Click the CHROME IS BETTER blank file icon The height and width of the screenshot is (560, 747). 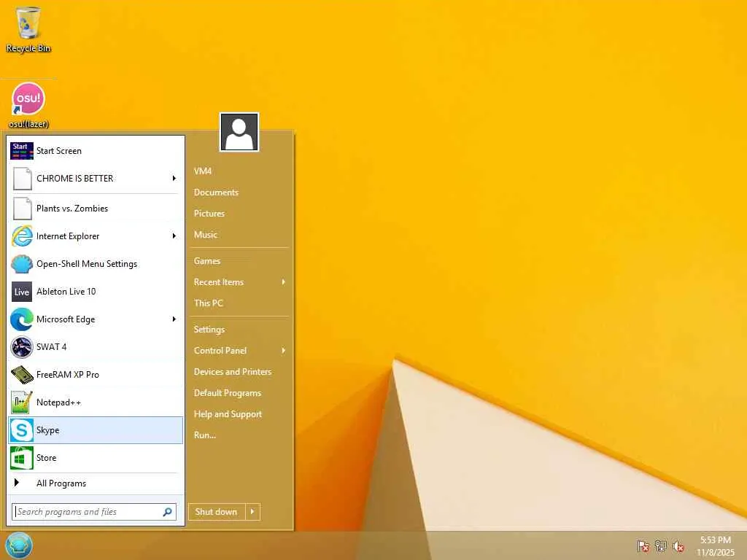(x=22, y=179)
